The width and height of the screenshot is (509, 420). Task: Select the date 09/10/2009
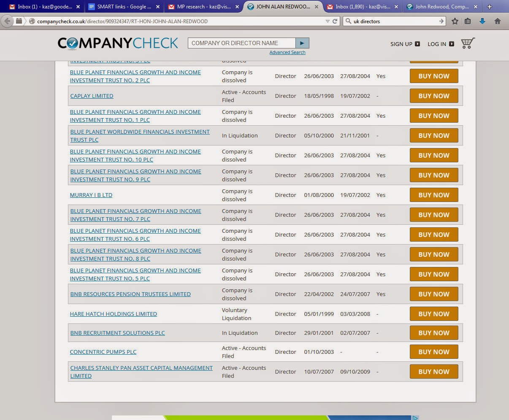[355, 372]
